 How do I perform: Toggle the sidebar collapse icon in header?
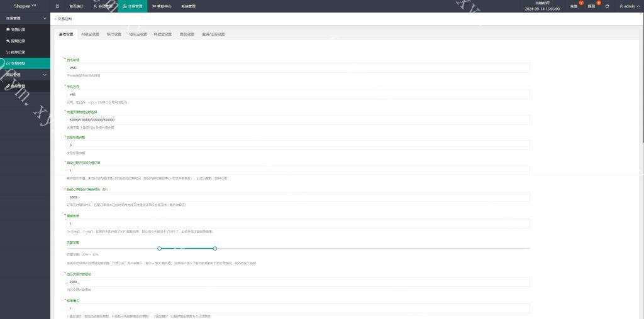(57, 6)
